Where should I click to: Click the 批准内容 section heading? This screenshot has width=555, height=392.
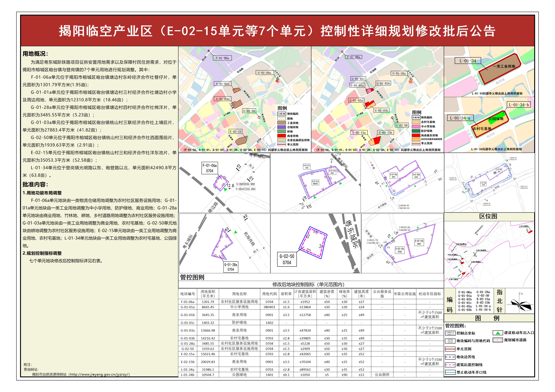35,184
